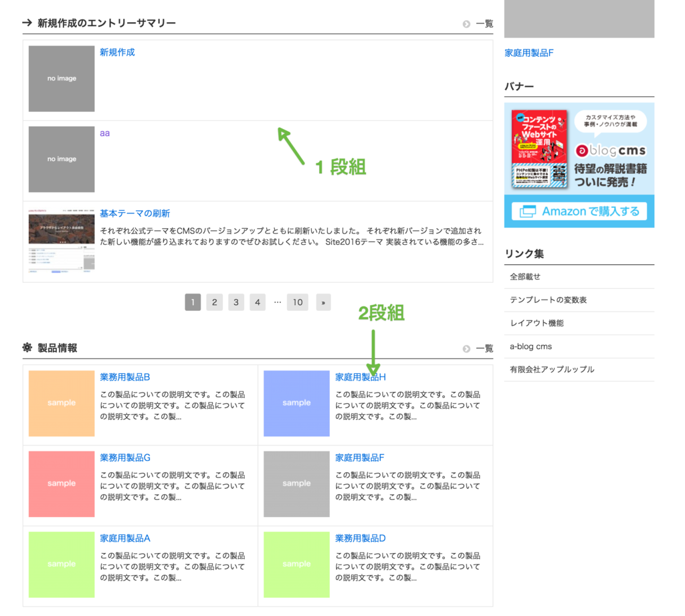Viewport: 685px width, 616px height.
Task: Jump to page 10 in pagination
Action: click(298, 302)
